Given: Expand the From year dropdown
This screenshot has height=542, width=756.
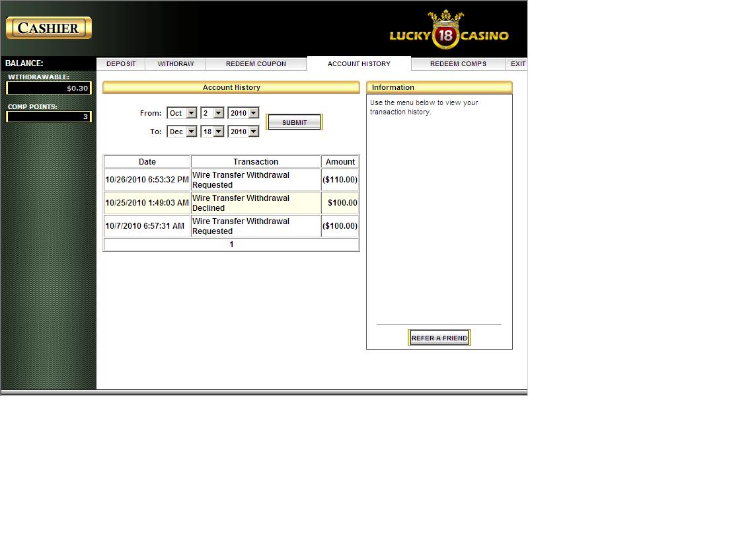Looking at the screenshot, I should [x=243, y=114].
